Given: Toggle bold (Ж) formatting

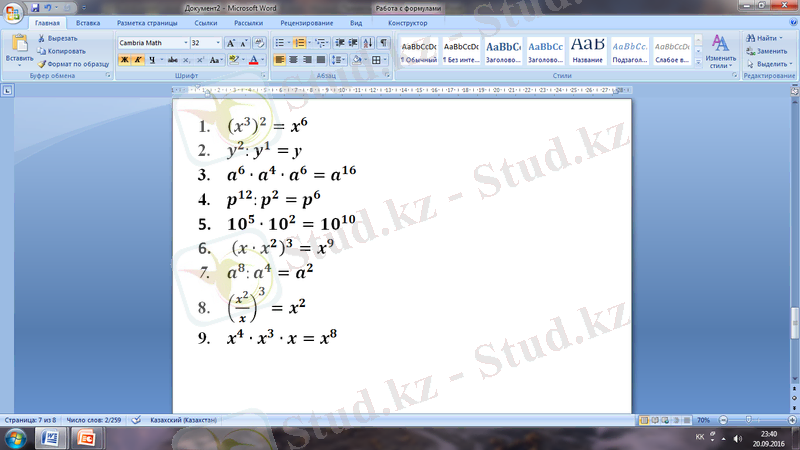Looking at the screenshot, I should [x=125, y=60].
